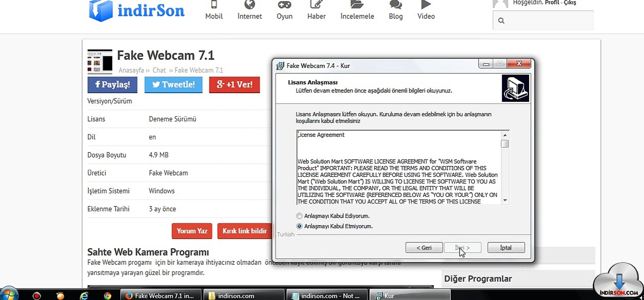Open the Blog speech bubble icon
644x300 pixels.
click(396, 4)
